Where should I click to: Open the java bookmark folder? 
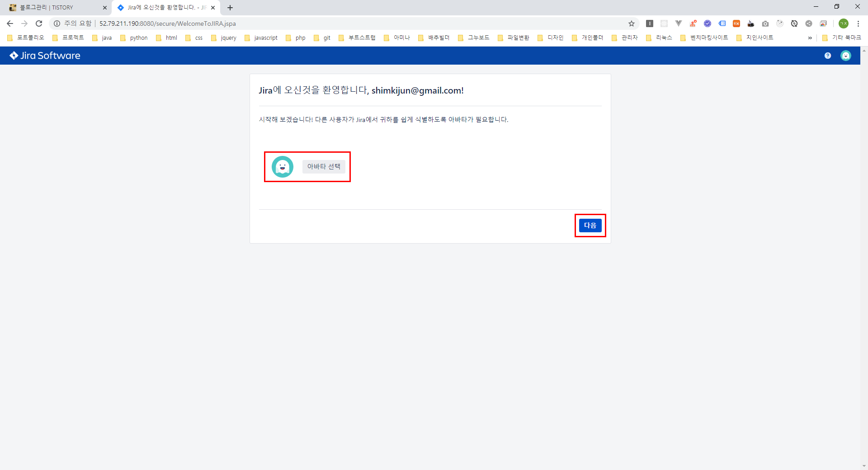coord(102,38)
